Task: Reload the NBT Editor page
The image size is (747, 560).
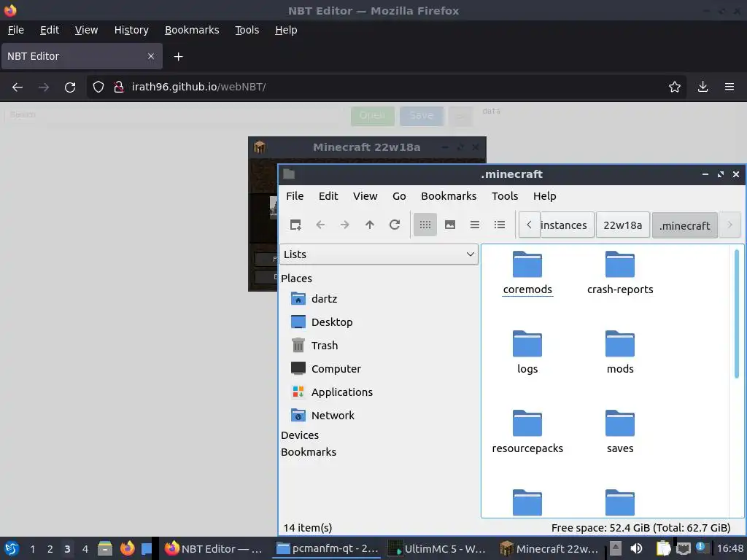Action: point(70,87)
